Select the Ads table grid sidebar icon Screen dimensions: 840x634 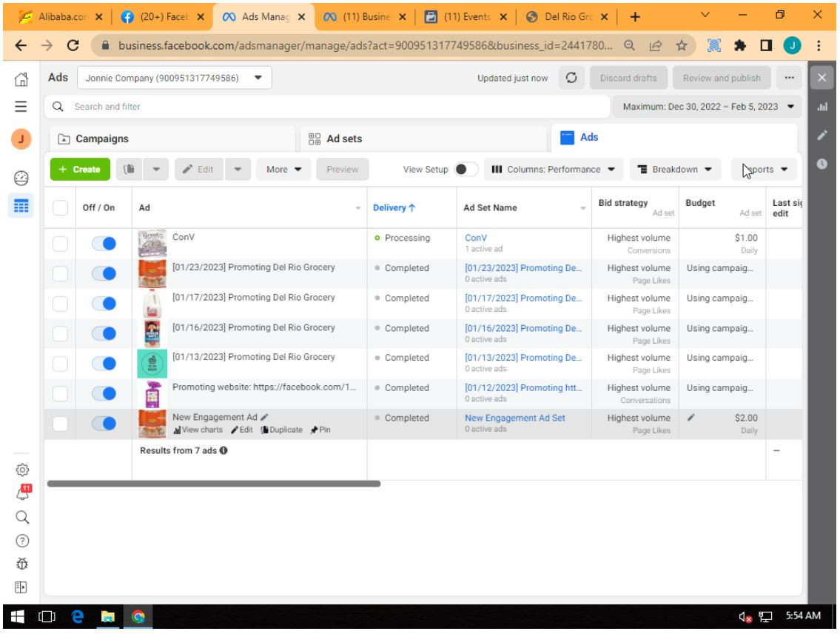click(x=21, y=206)
